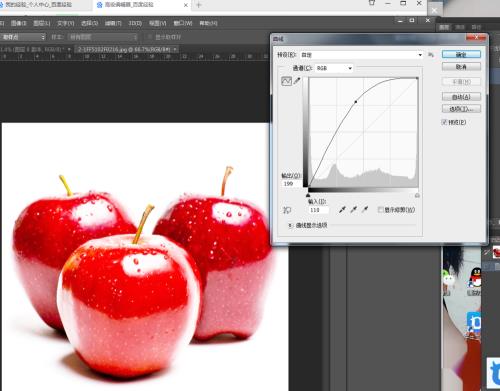This screenshot has height=391, width=500.
Task: Toggle the Preview checkbox in Curves dialog
Action: [444, 122]
